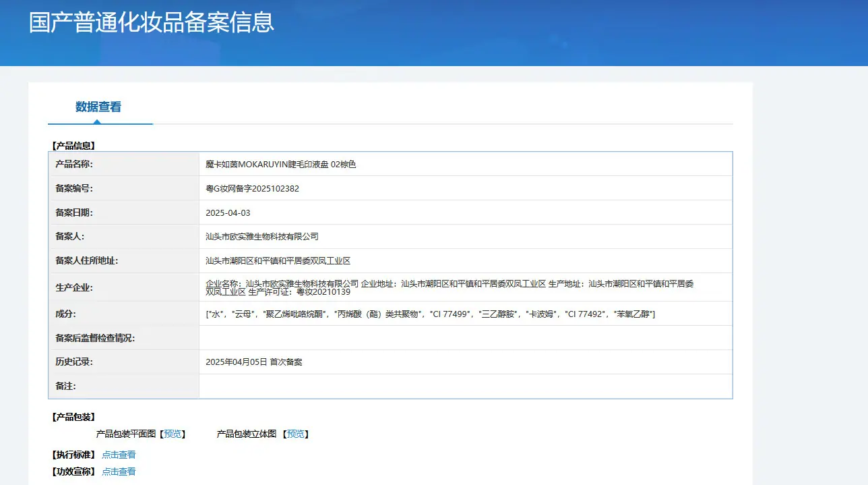Click the page title 国产普通化妆品备案信息
Image resolution: width=868 pixels, height=485 pixels.
pos(152,22)
